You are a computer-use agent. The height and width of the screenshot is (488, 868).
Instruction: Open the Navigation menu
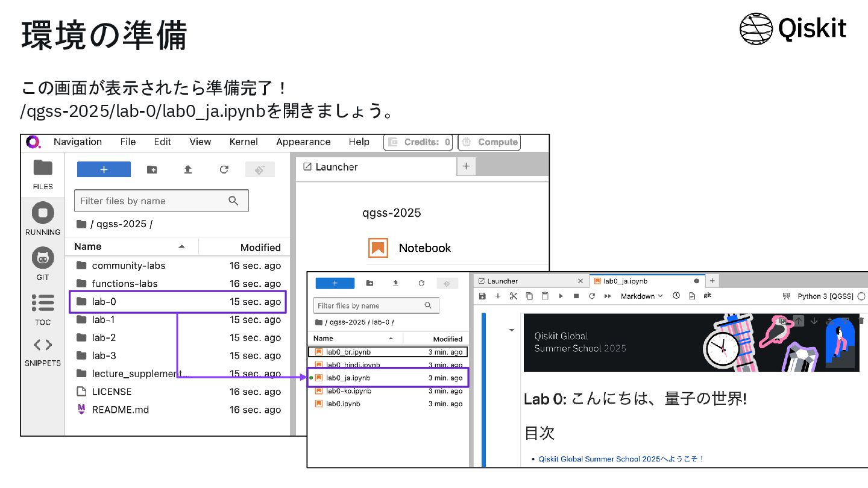[x=78, y=142]
